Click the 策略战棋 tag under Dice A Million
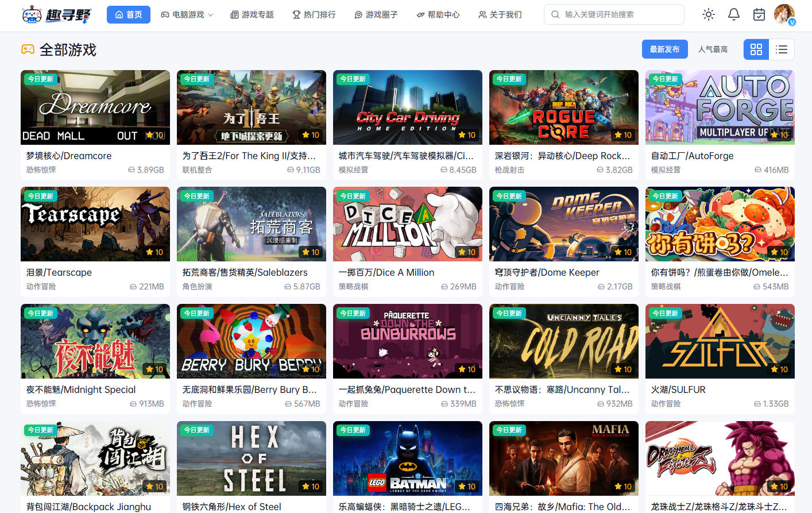The height and width of the screenshot is (513, 812). [x=353, y=287]
